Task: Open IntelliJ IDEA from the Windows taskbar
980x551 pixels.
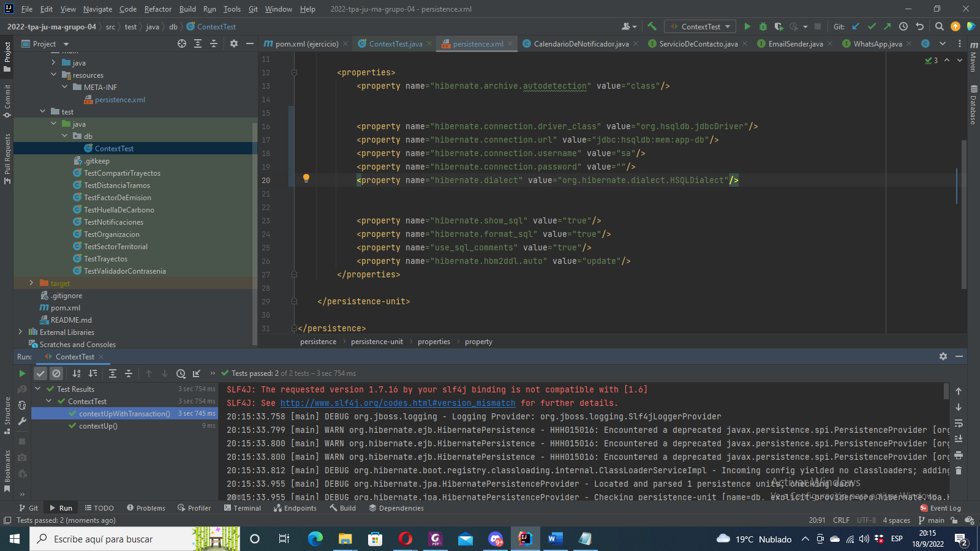Action: pos(526,539)
